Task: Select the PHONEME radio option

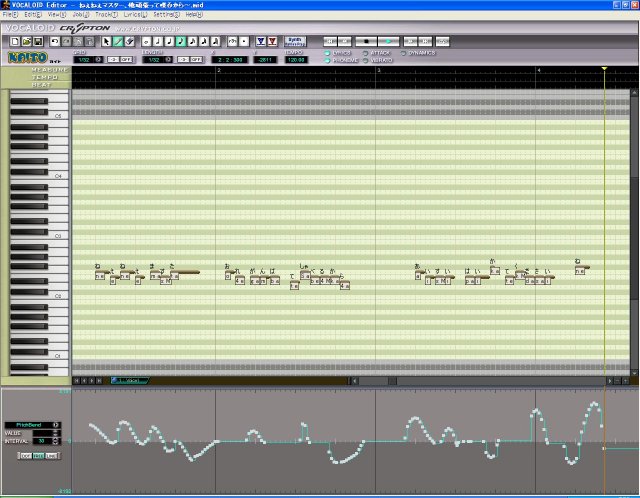Action: pos(327,60)
